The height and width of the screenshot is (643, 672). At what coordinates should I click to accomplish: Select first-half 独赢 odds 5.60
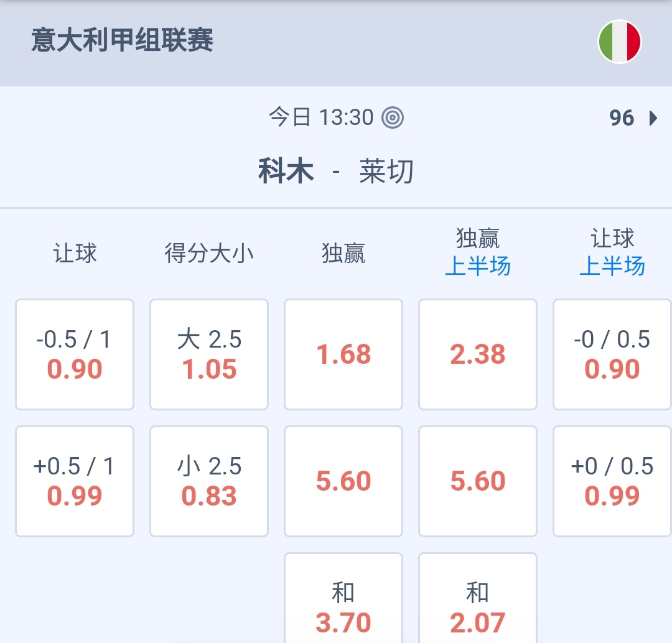(x=478, y=481)
